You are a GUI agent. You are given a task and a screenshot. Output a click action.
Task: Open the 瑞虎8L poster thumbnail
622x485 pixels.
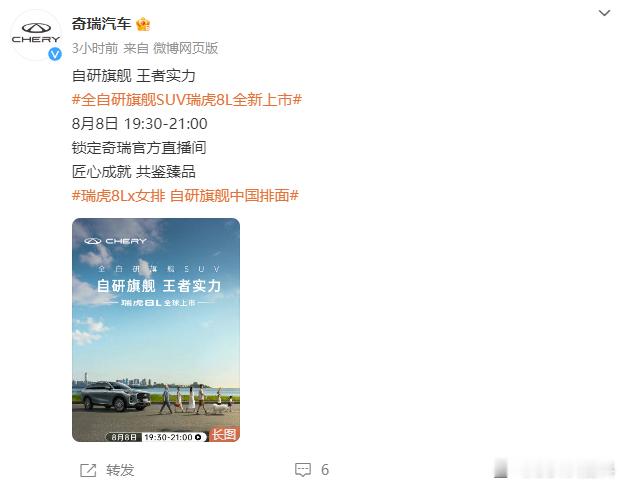coord(156,330)
